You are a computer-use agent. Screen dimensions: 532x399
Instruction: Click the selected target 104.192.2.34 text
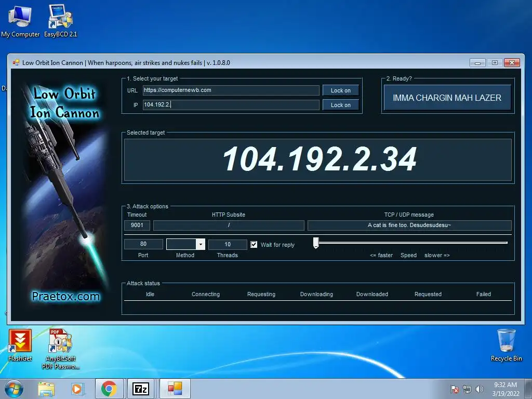pyautogui.click(x=320, y=159)
